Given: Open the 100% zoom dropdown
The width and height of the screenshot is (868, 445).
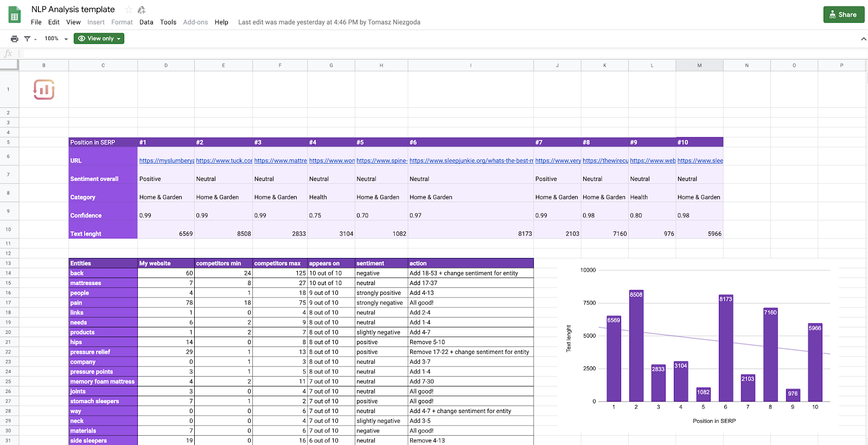Looking at the screenshot, I should click(x=56, y=38).
